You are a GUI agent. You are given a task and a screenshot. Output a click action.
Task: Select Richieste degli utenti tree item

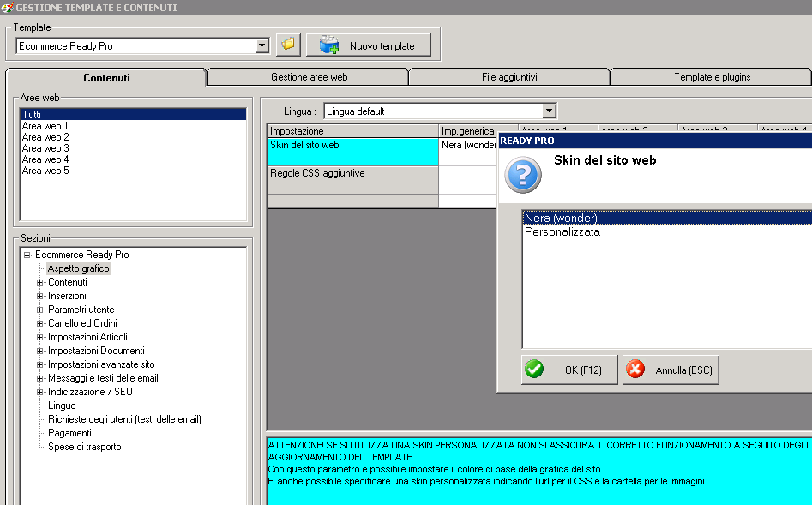pos(124,419)
